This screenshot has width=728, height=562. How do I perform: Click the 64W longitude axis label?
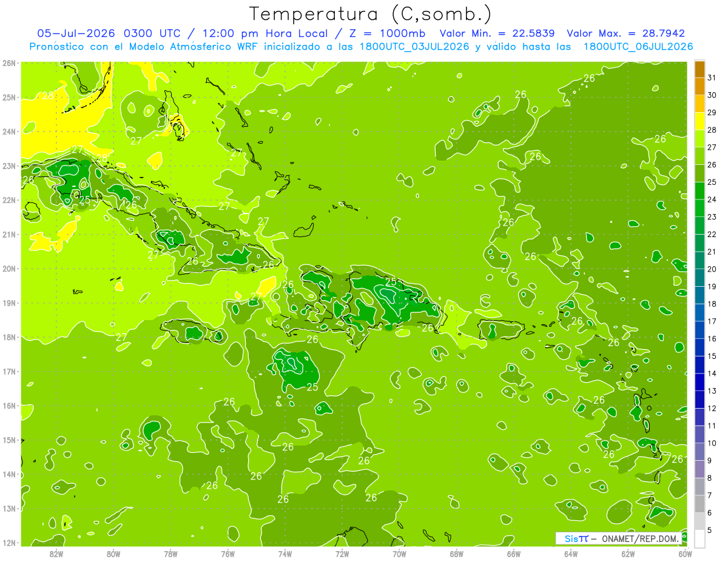[571, 554]
